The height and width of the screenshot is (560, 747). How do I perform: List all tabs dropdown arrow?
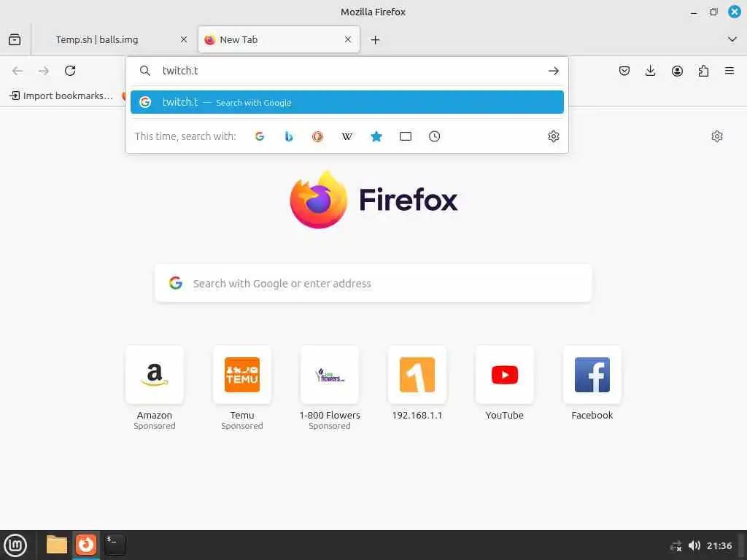coord(732,39)
